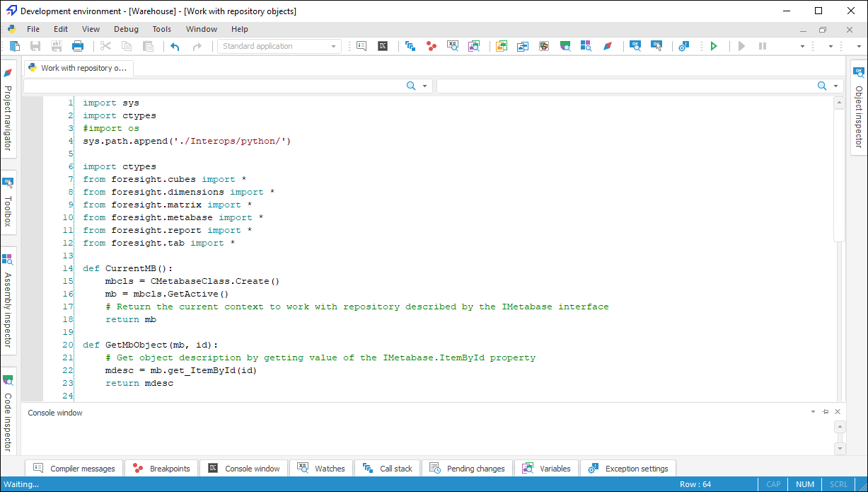Click the Print icon in the toolbar
This screenshot has width=868, height=492.
pyautogui.click(x=78, y=46)
